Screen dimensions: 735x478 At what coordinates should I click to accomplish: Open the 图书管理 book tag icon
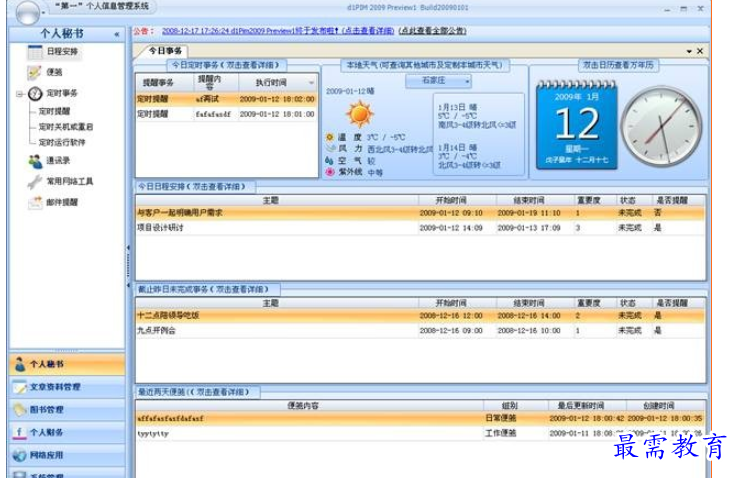pos(20,410)
